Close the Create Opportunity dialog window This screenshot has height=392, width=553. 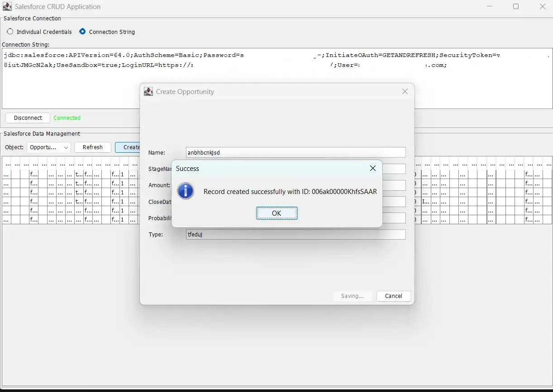pyautogui.click(x=405, y=91)
